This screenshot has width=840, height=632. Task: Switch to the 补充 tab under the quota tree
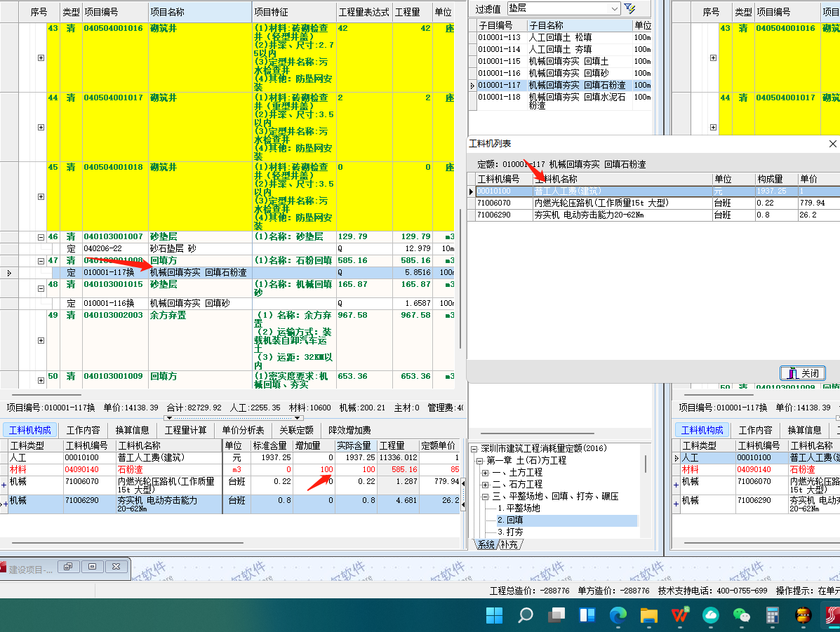click(509, 545)
